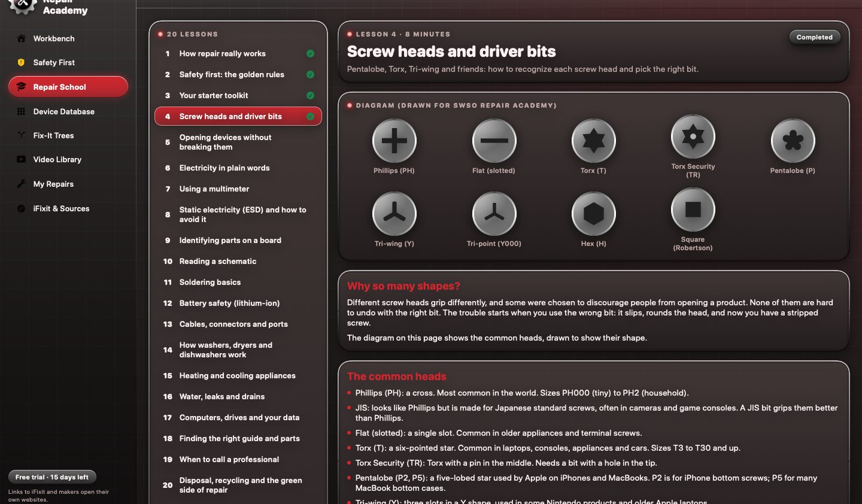Click the Fix-It Trees branch icon

point(21,135)
